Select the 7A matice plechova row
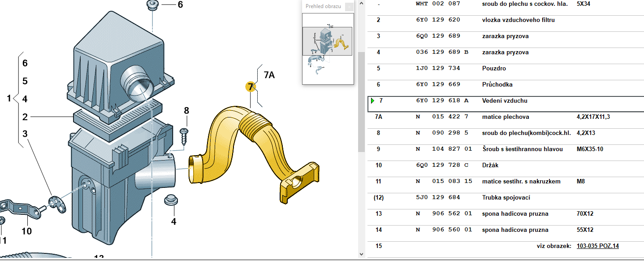The height and width of the screenshot is (261, 644). pos(505,117)
